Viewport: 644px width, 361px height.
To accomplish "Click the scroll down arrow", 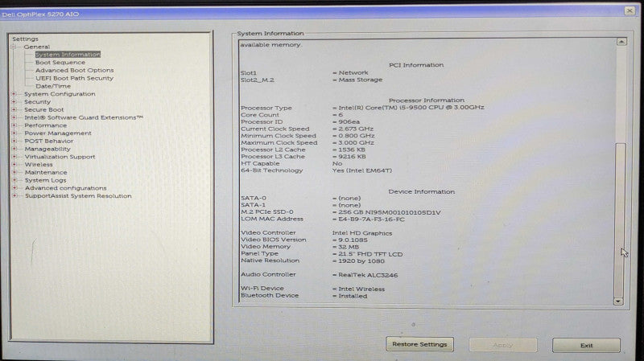I will point(618,302).
